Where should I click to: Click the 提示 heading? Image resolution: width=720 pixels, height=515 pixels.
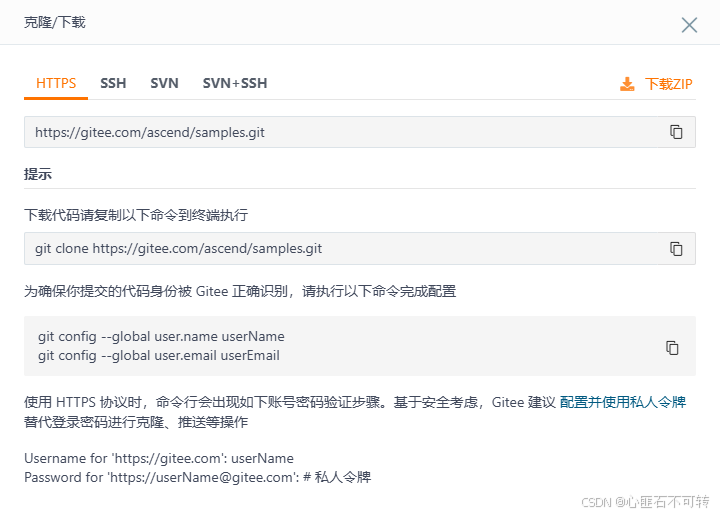point(38,174)
